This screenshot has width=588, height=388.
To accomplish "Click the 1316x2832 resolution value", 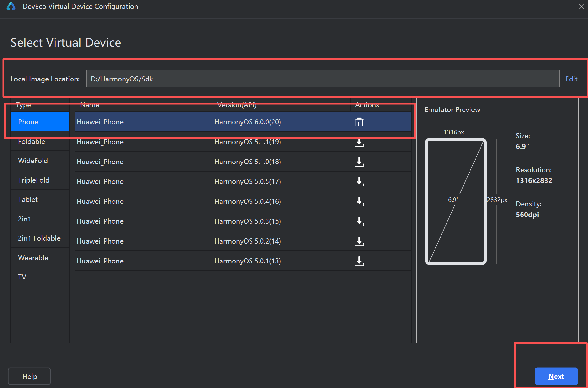I will 534,180.
